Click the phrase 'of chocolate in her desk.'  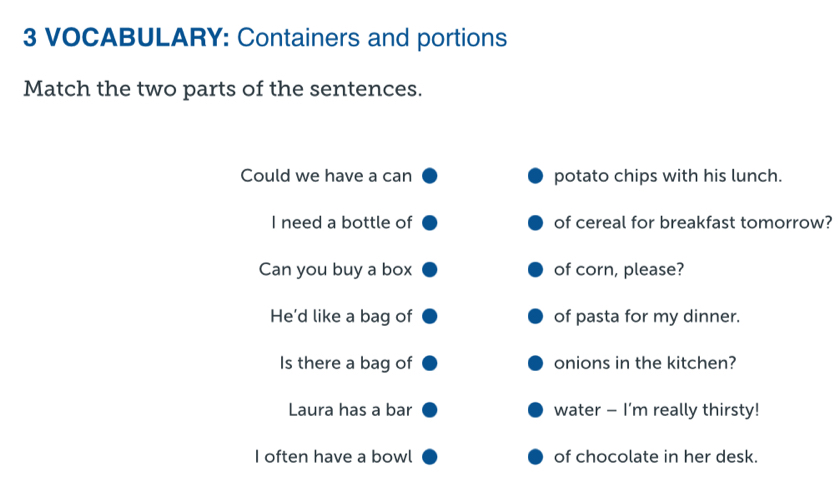(656, 456)
